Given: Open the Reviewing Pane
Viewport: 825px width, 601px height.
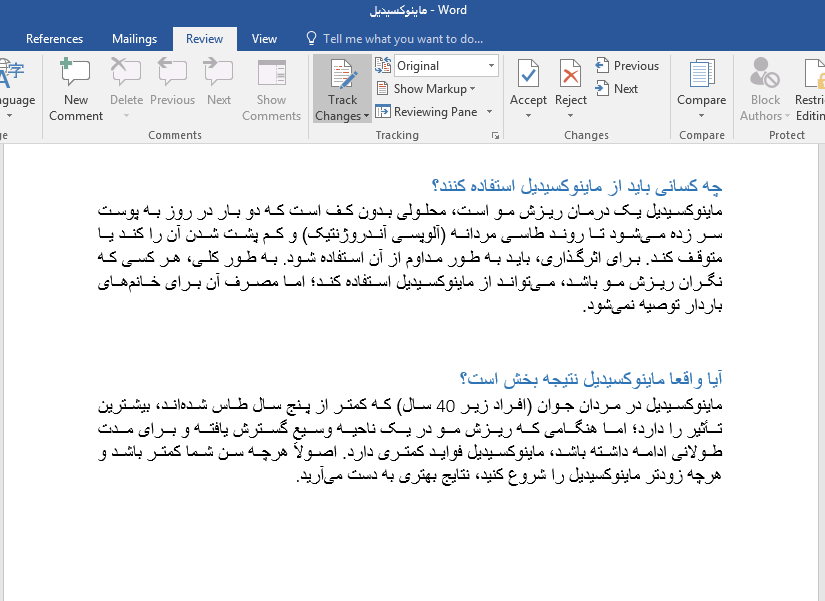Looking at the screenshot, I should [x=427, y=112].
